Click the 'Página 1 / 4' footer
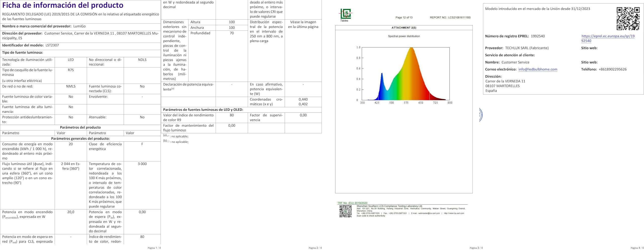This screenshot has height=252, width=644. click(154, 248)
